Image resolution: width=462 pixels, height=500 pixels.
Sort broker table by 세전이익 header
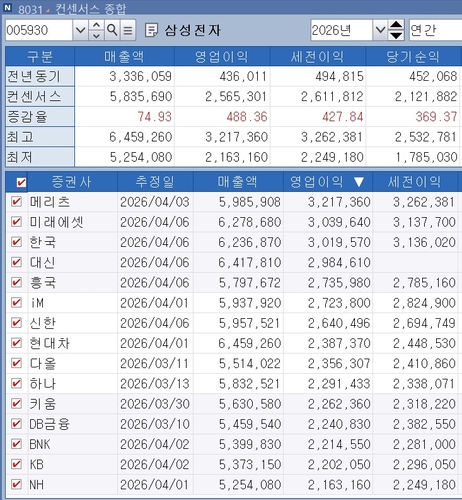coord(415,182)
